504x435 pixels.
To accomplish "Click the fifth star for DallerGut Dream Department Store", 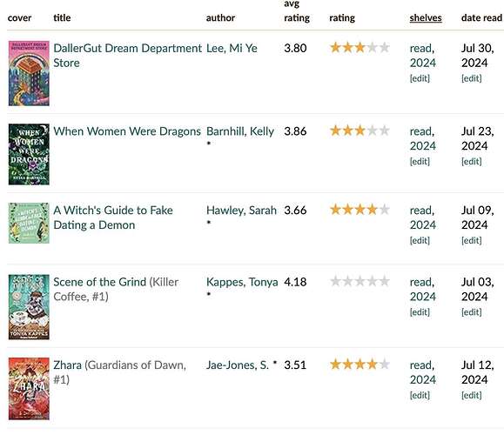I will 385,48.
